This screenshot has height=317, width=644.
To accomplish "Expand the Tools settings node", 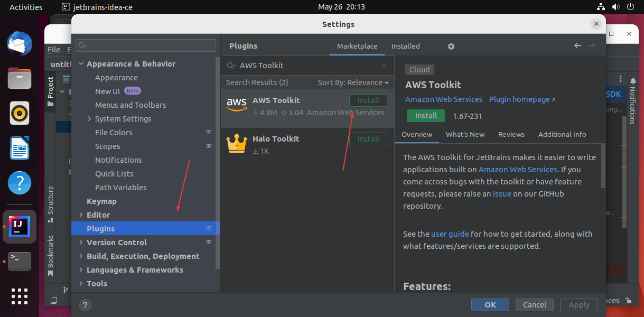I will click(81, 284).
